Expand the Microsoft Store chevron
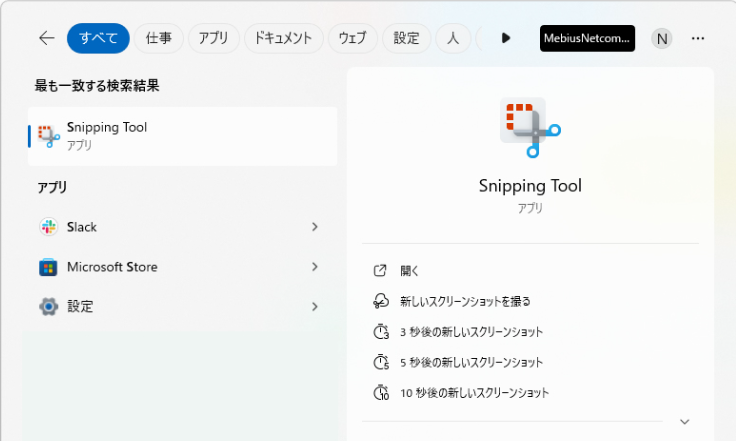The image size is (736, 441). tap(314, 267)
